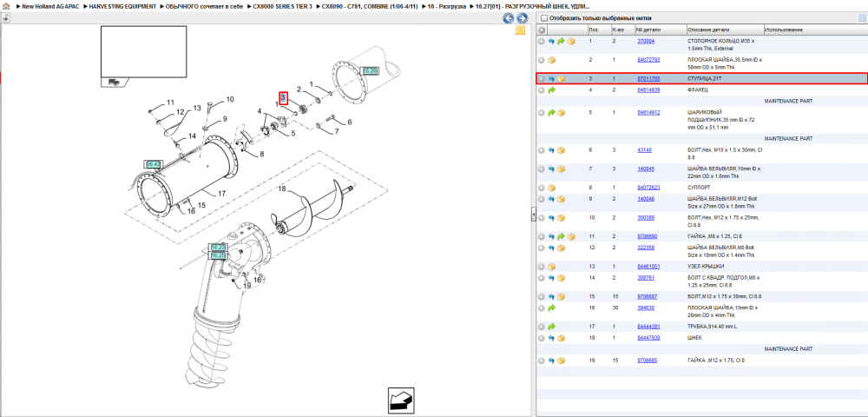Screen dimensions: 868x417
Task: Select callout number 17 on the tube
Action: coord(222,194)
